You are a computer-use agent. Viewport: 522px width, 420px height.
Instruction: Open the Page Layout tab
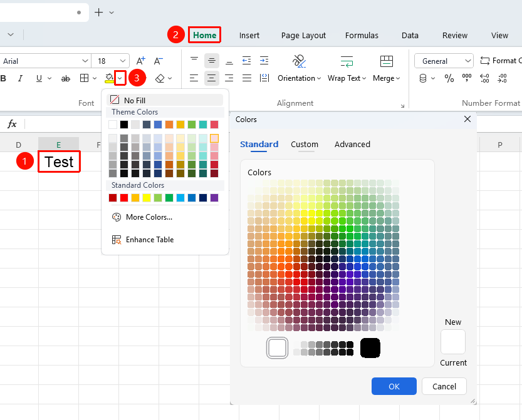click(x=303, y=35)
